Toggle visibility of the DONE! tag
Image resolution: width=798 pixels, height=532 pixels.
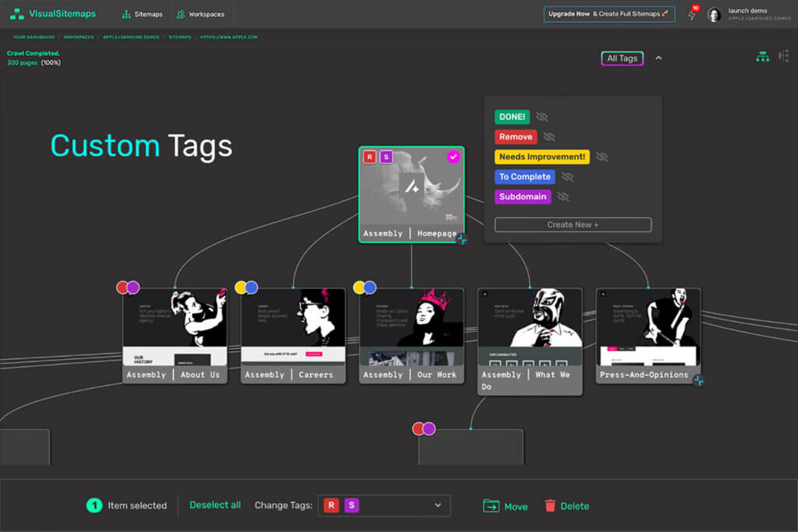pos(540,116)
